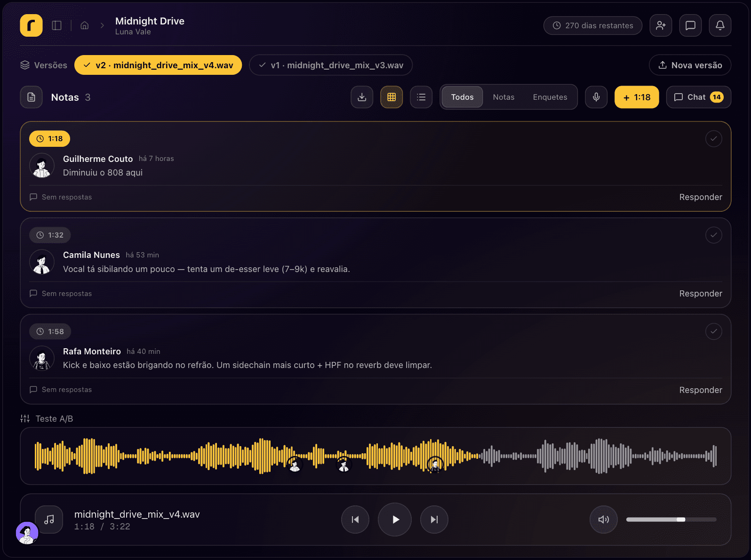
Task: Click the Notas document icon
Action: click(31, 97)
